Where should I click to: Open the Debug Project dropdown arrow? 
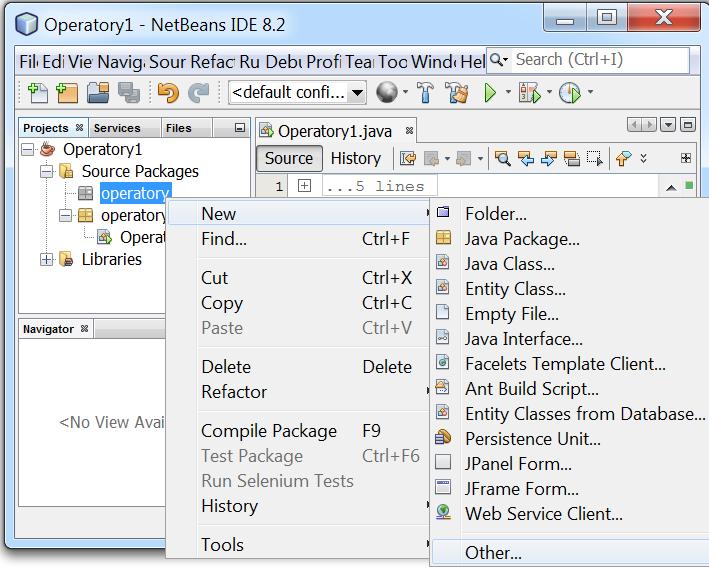pos(549,92)
